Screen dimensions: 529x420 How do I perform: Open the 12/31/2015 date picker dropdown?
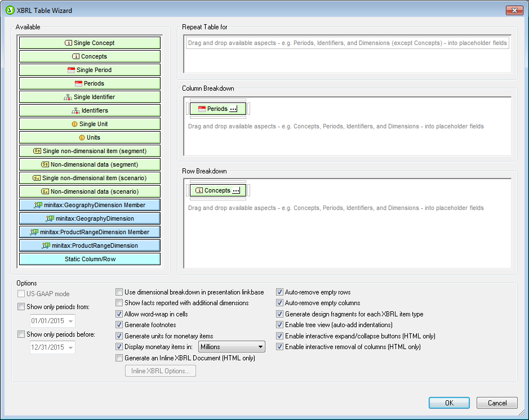pos(70,348)
